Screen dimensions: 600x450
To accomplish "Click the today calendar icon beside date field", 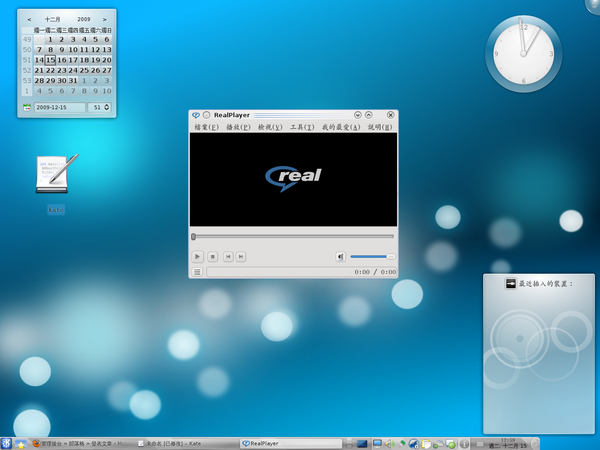I will tap(27, 108).
